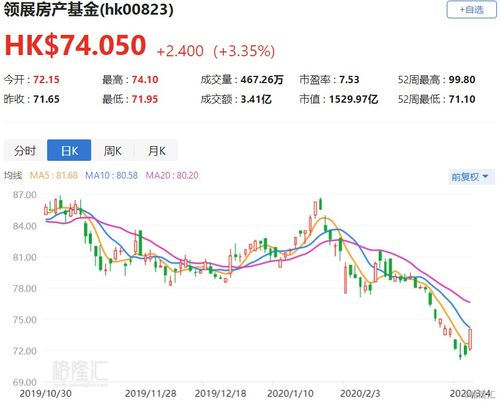This screenshot has width=500, height=403.
Task: Click the day high value 74.10
Action: 145,80
